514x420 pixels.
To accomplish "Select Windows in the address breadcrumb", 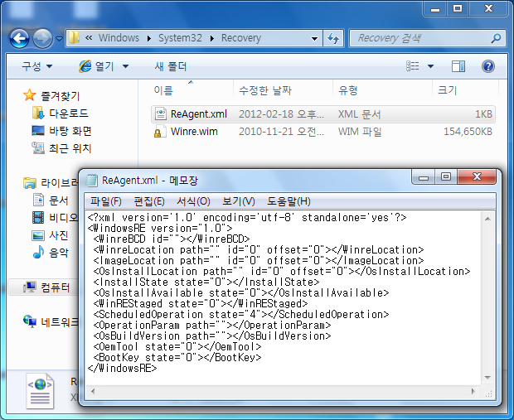I will click(119, 38).
